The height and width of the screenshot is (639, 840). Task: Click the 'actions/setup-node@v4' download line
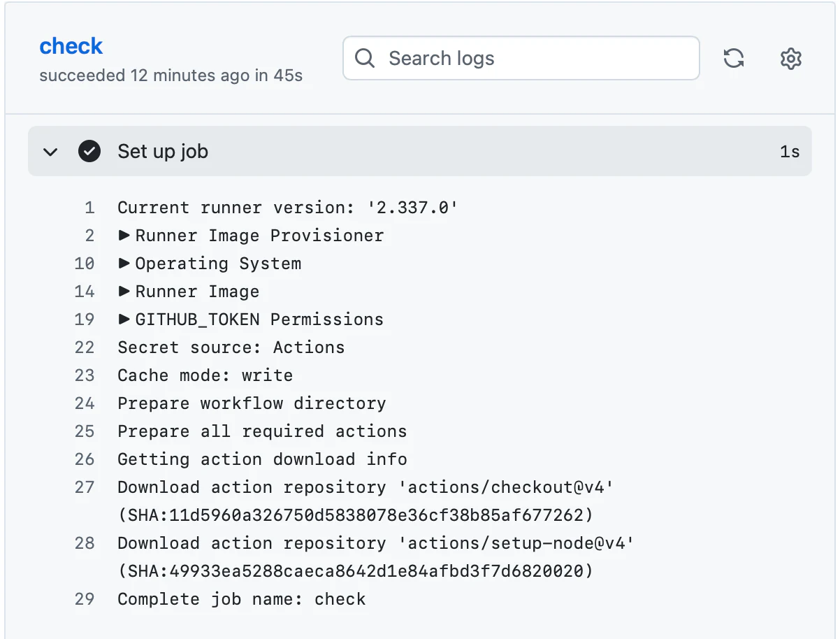376,543
